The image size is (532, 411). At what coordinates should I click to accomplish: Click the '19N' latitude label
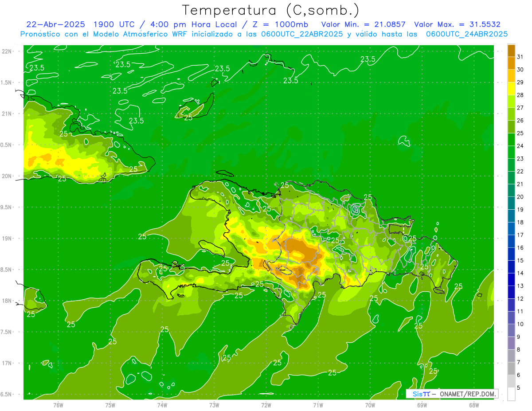click(x=7, y=238)
